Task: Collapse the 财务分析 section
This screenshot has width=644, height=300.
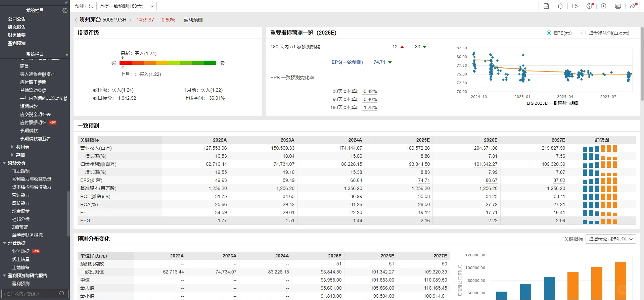Action: [4, 163]
